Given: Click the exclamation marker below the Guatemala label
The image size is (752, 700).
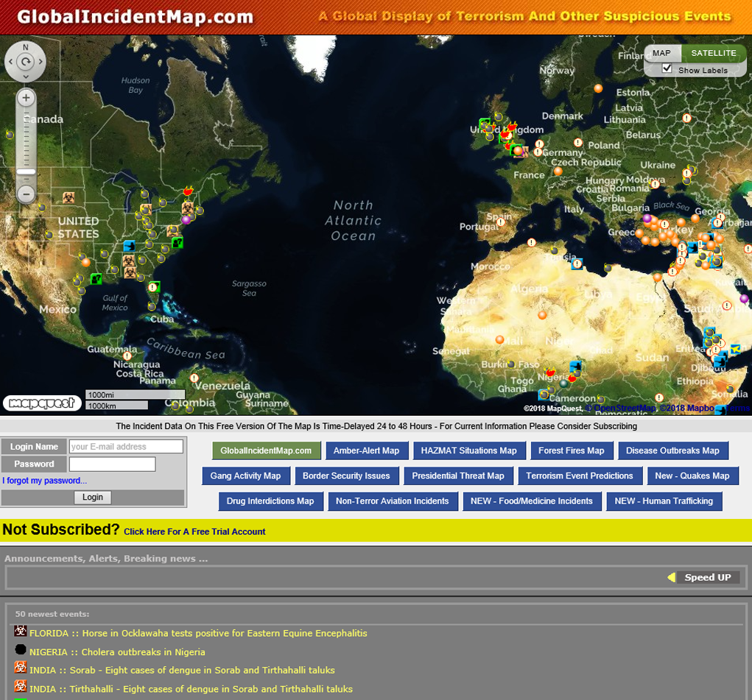Looking at the screenshot, I should coord(127,356).
